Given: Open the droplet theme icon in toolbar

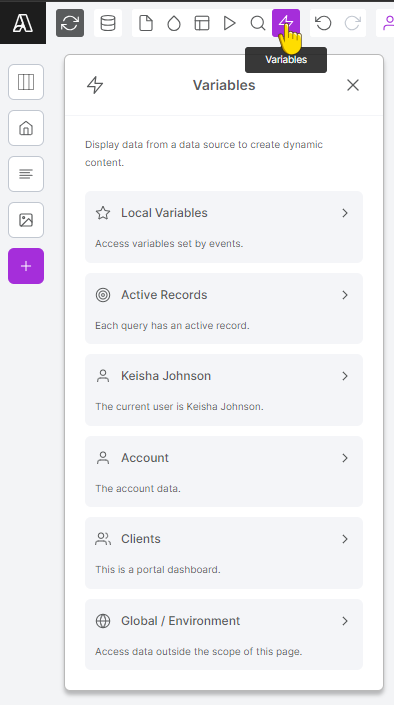Looking at the screenshot, I should pyautogui.click(x=174, y=23).
